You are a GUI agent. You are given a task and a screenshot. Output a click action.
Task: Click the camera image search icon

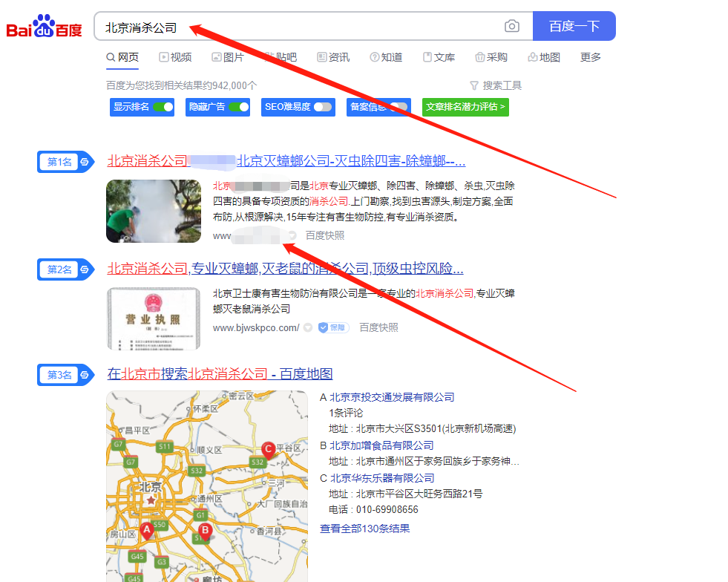(512, 27)
